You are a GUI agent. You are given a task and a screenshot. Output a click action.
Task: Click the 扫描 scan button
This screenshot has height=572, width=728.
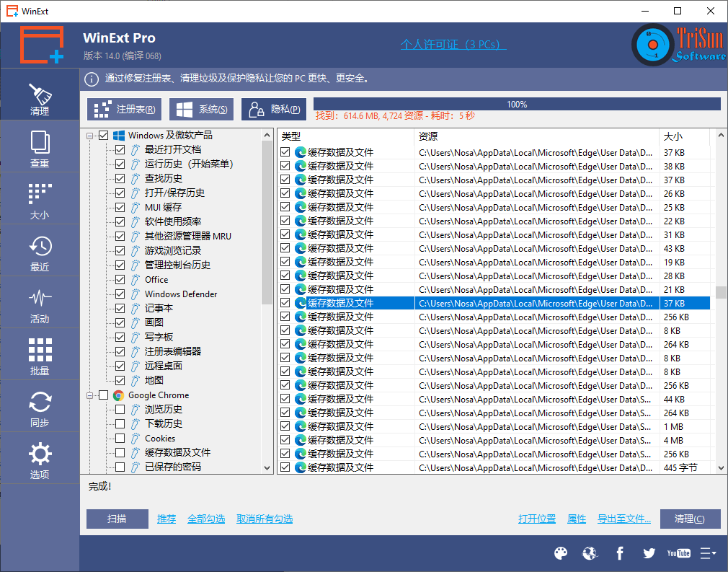[117, 519]
